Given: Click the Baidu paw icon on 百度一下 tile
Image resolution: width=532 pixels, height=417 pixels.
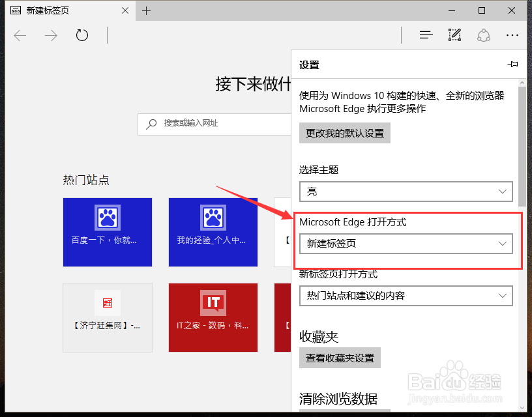Looking at the screenshot, I should click(x=108, y=218).
